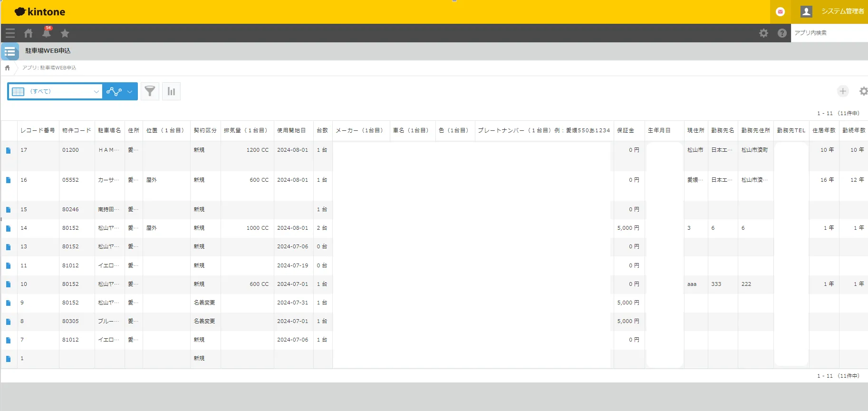Viewport: 868px width, 411px height.
Task: Click the kintone logo
Action: (40, 12)
